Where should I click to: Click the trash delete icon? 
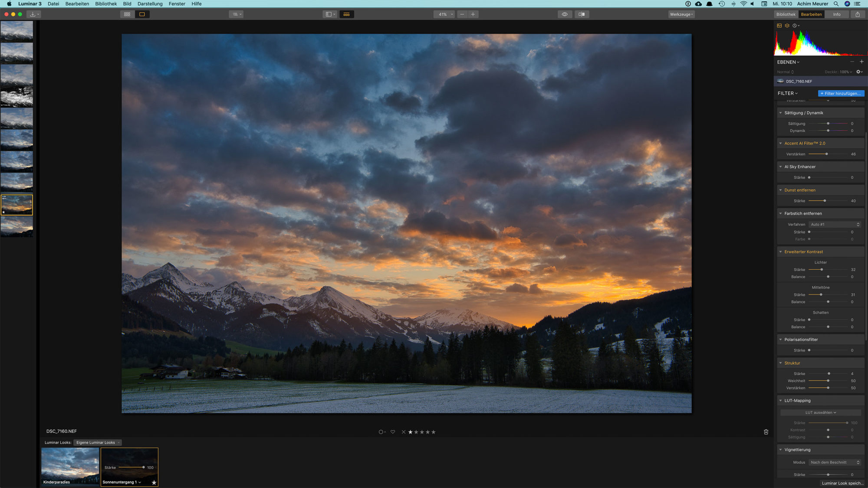766,432
